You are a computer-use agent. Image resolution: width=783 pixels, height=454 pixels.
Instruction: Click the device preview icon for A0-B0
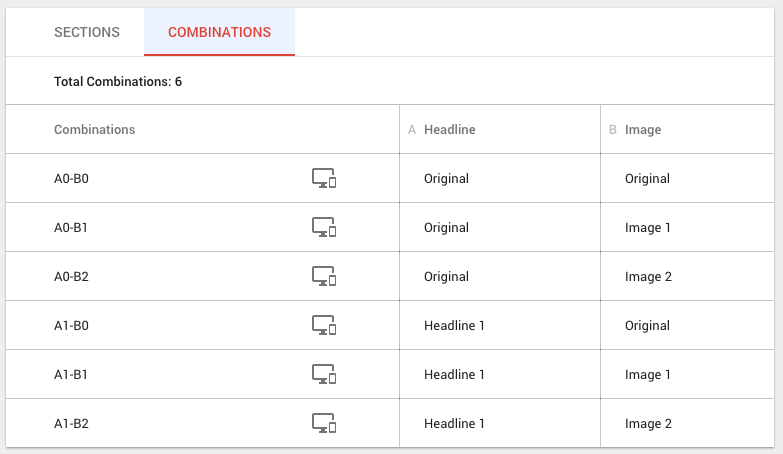pyautogui.click(x=324, y=179)
